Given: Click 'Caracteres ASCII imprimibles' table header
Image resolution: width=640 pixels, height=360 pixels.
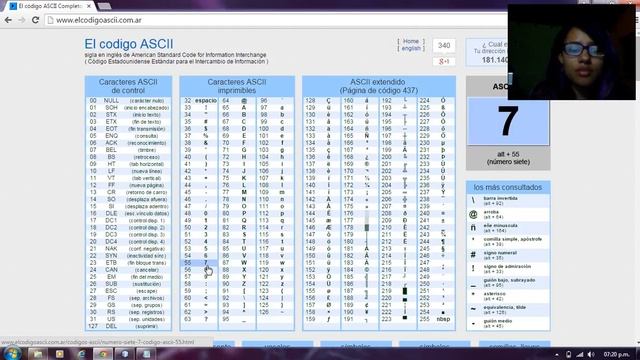Looking at the screenshot, I should click(x=237, y=86).
